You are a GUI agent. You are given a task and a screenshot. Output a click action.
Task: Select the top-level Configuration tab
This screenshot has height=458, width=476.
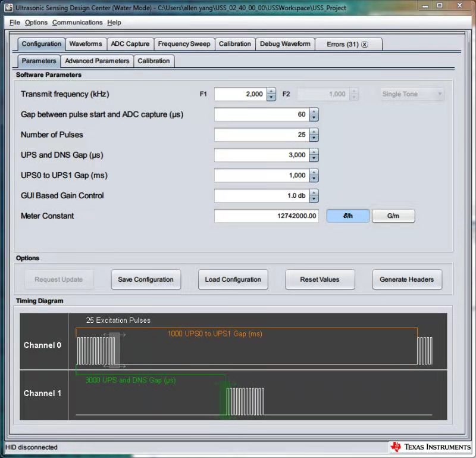click(41, 44)
